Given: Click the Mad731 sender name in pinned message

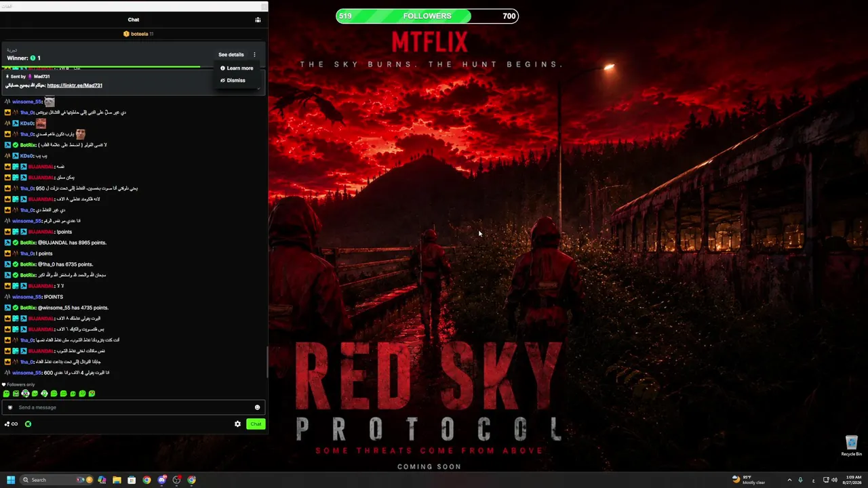Looking at the screenshot, I should coord(41,77).
